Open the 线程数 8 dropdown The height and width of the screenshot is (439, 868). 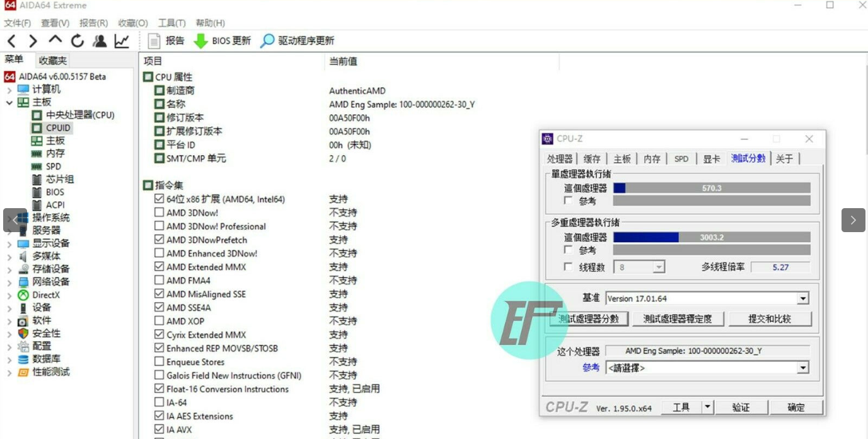coord(659,267)
